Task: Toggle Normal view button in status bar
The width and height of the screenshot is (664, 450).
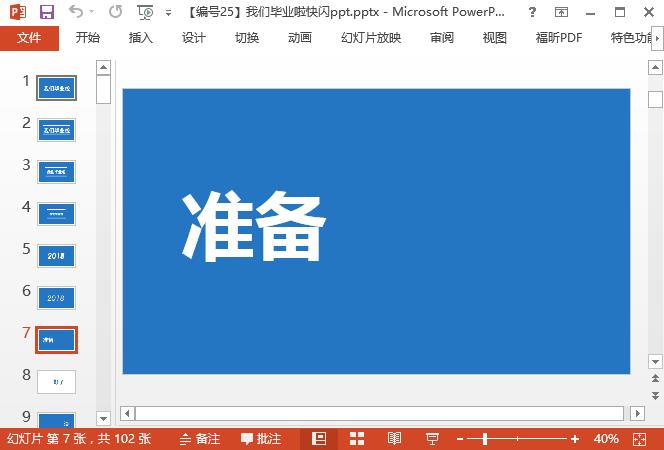Action: point(319,439)
